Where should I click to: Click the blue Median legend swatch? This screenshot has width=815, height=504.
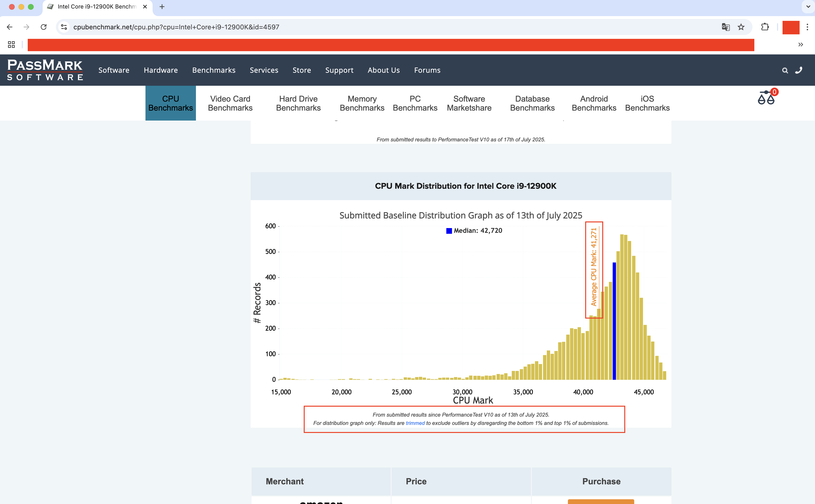point(449,231)
